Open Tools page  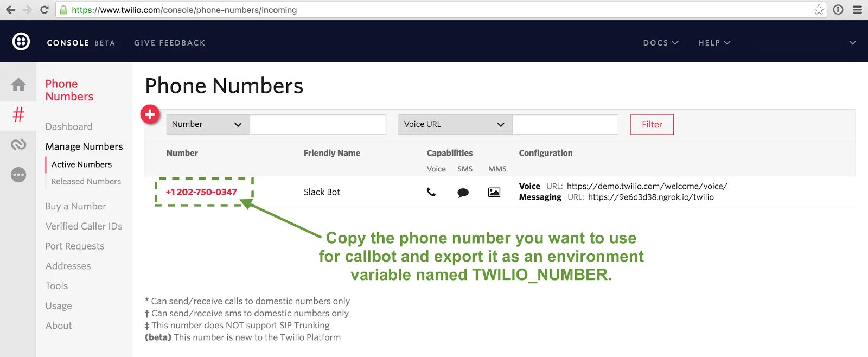point(56,286)
